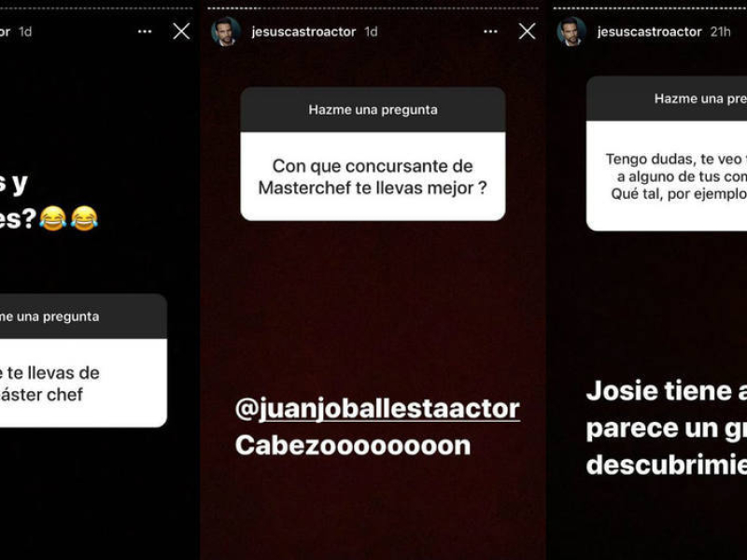This screenshot has height=560, width=747.
Task: Open the more options menu in the left story
Action: coord(145,32)
